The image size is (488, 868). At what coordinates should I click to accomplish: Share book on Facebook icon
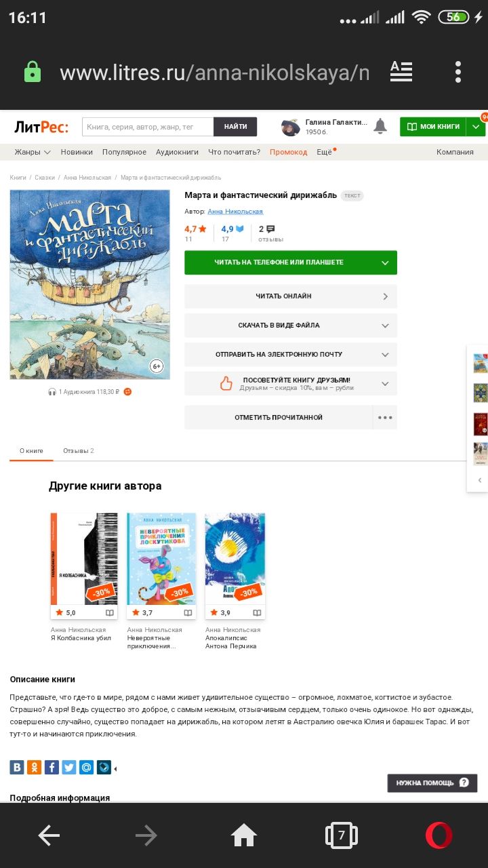tap(52, 768)
